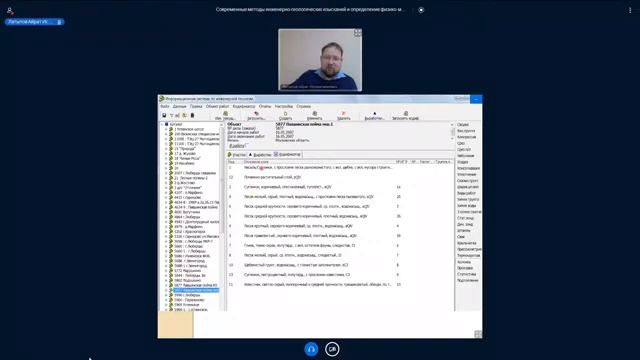This screenshot has height=360, width=640.
Task: Open the Правка menu
Action: (x=196, y=106)
